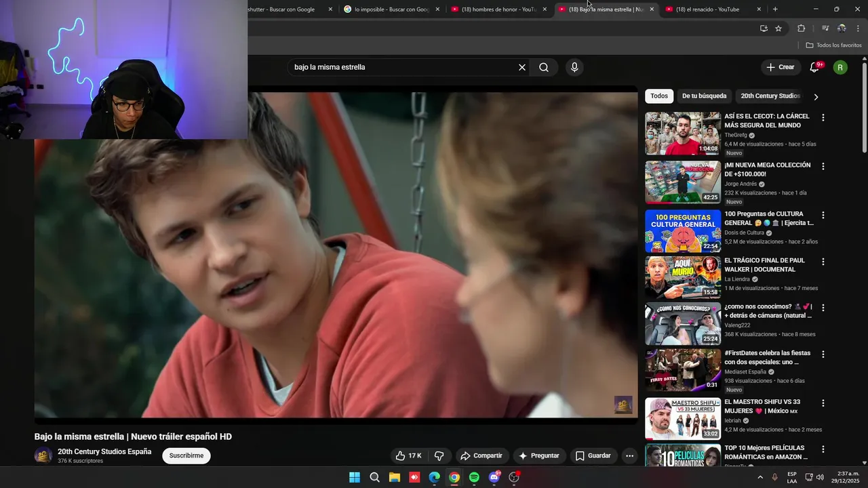Screen dimensions: 868x488
Task: Open Windows taskbar search
Action: pos(374,477)
